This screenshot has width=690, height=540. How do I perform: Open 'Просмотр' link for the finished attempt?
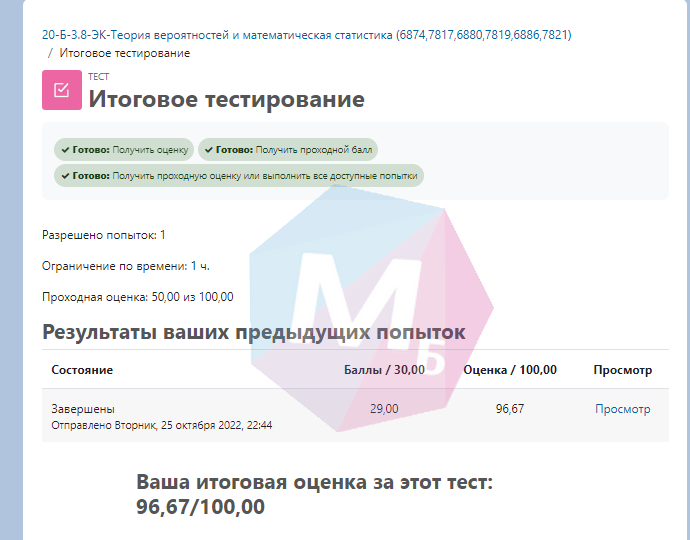pos(622,409)
